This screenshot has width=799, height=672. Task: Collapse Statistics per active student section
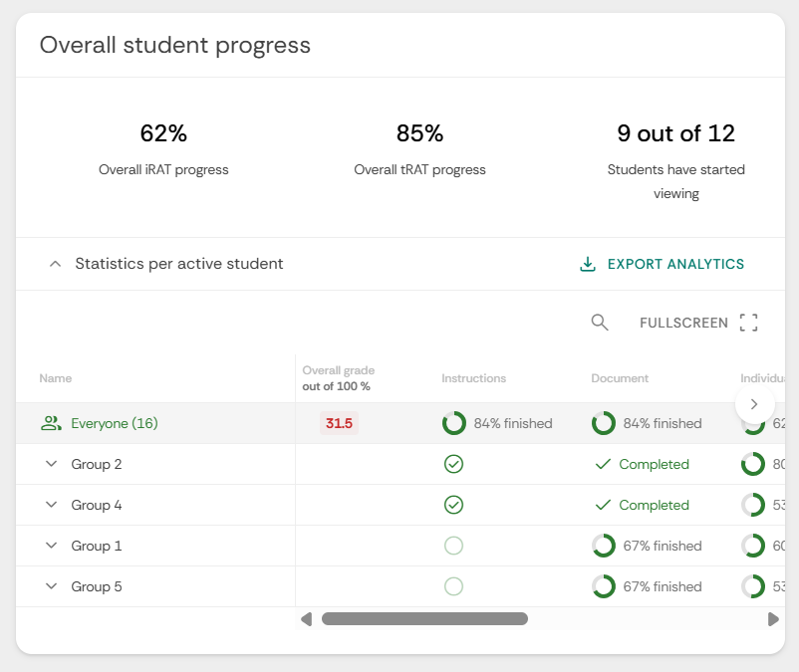(55, 264)
